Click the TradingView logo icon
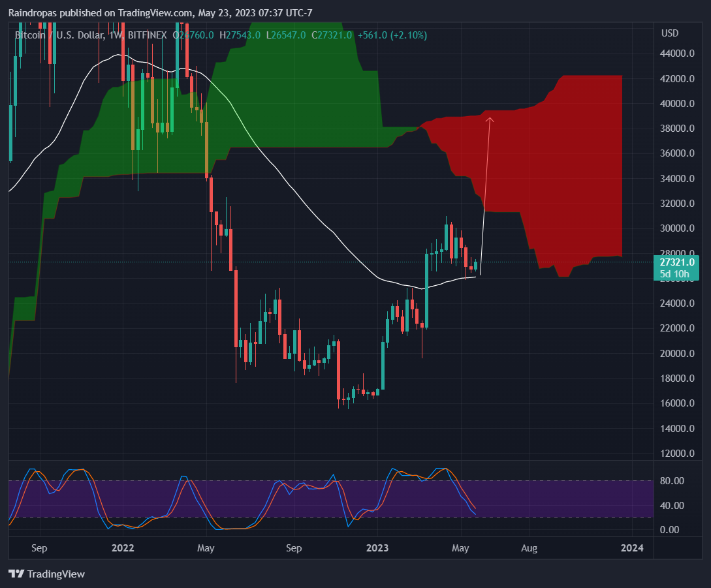The height and width of the screenshot is (588, 711). pos(16,574)
